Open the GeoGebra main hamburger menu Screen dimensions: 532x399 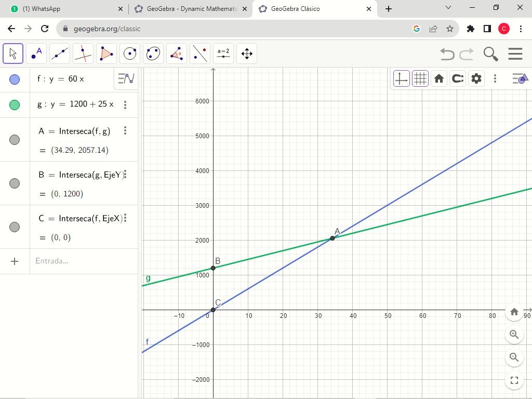pos(515,54)
